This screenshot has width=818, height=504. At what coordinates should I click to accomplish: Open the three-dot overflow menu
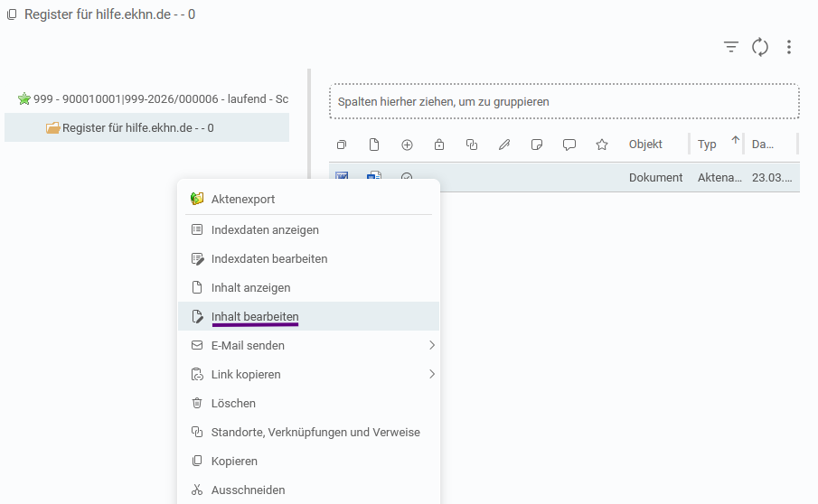[x=789, y=47]
